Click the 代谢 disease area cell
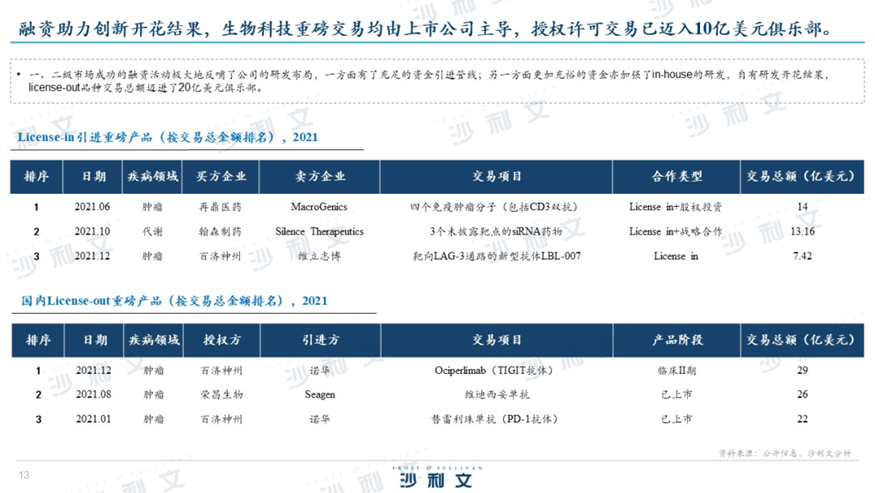875x493 pixels. [152, 232]
